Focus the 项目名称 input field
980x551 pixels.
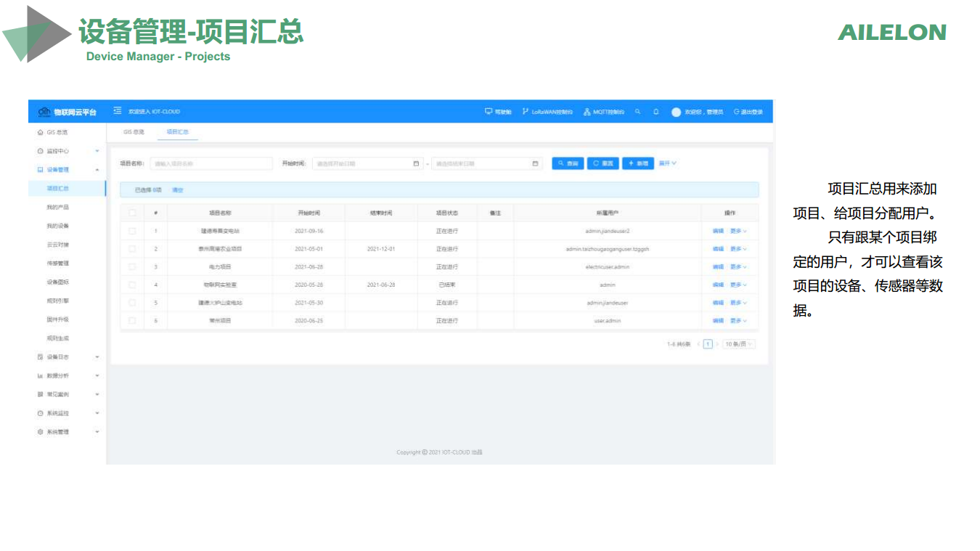point(211,163)
